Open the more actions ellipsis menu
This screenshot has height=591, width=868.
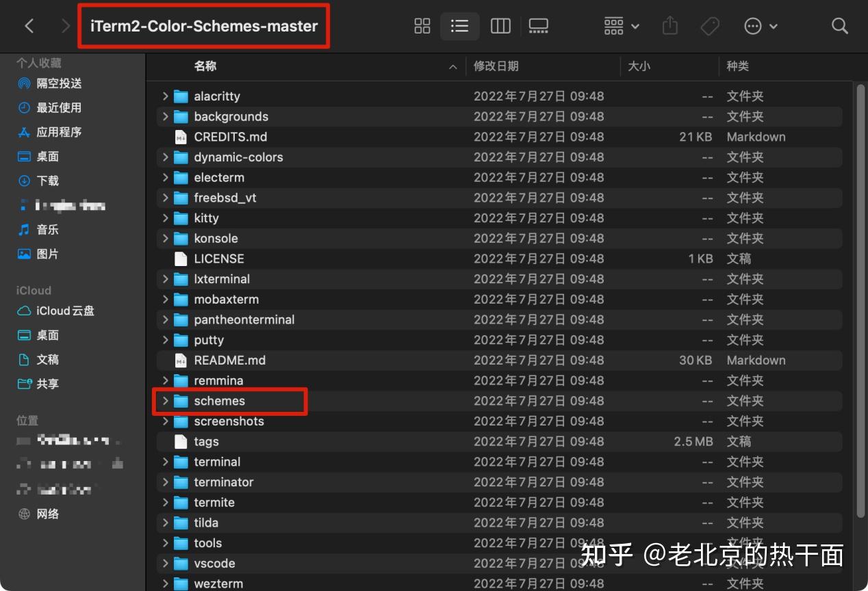click(761, 26)
